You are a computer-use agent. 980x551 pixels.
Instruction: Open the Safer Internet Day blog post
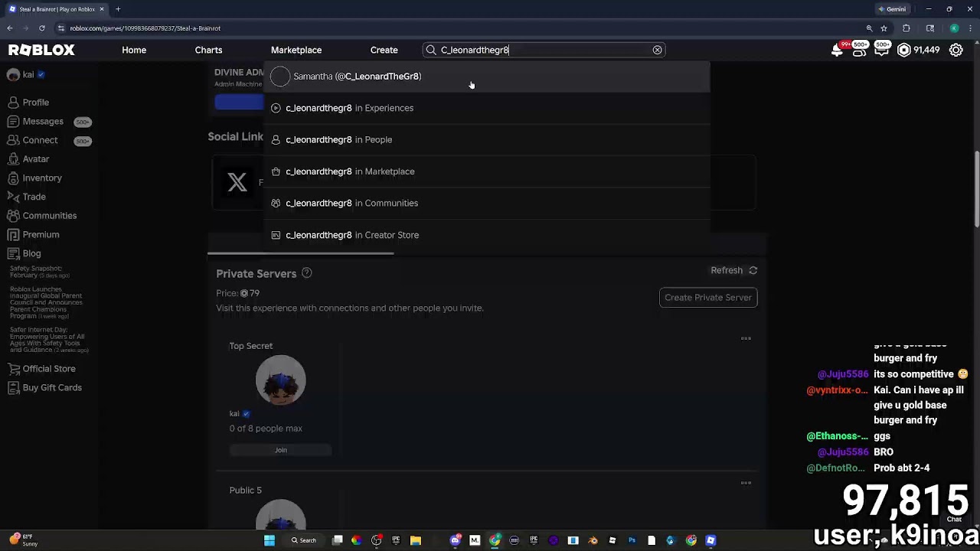tap(49, 340)
